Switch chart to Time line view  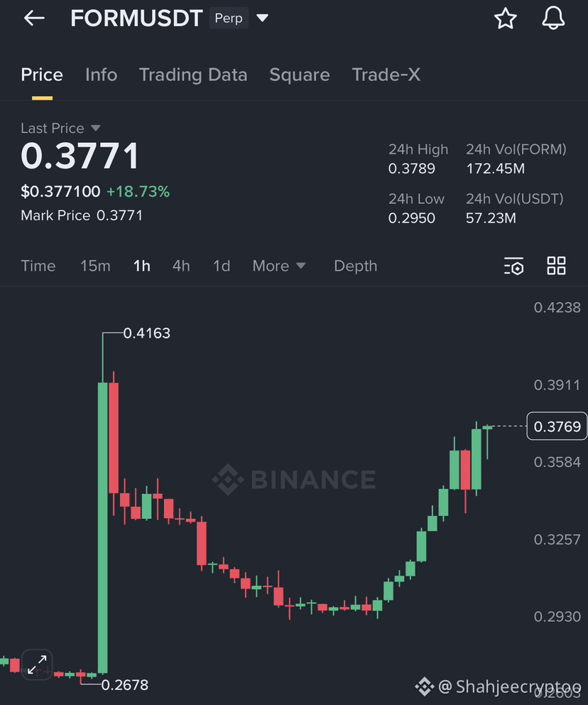tap(38, 266)
